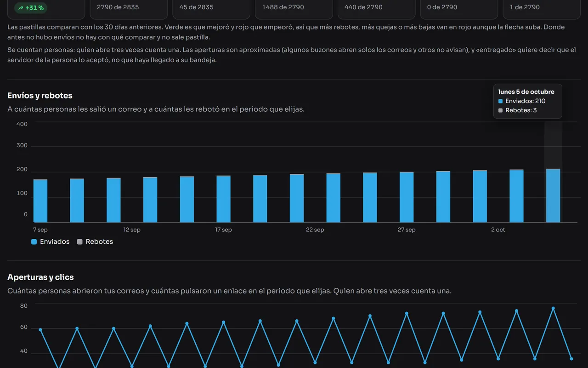
Task: Click the "0 de 2790" stat value
Action: click(x=442, y=7)
